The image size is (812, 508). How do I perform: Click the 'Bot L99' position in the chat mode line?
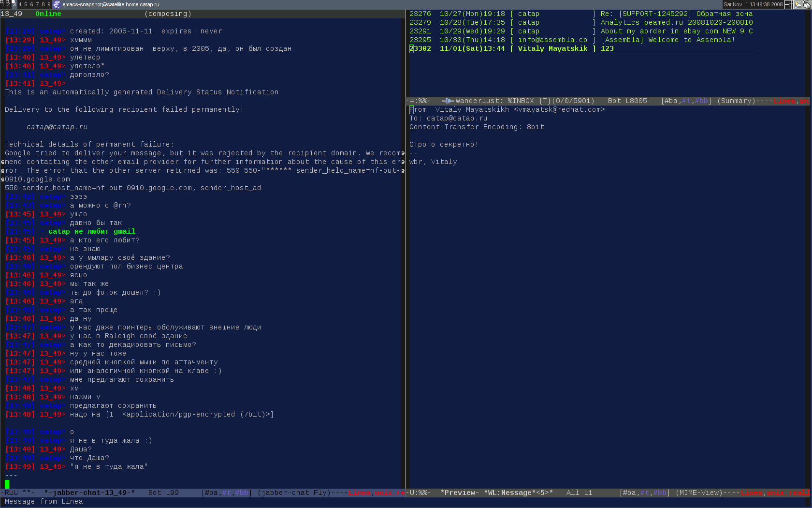(x=163, y=493)
